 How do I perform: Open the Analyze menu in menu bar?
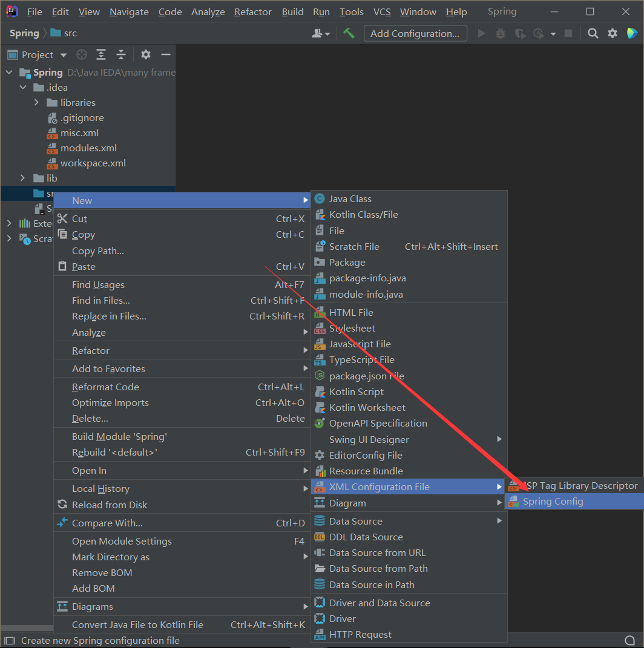point(208,12)
